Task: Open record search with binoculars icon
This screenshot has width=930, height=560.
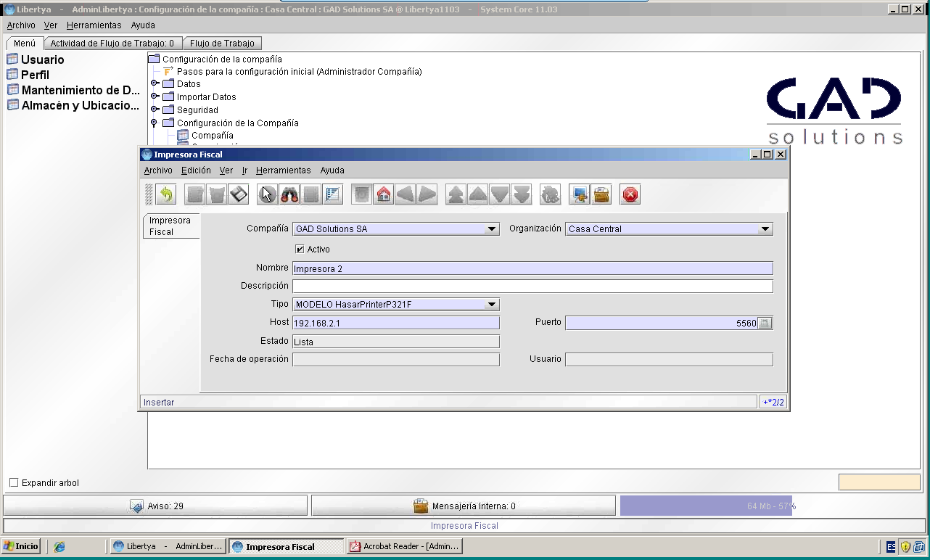Action: click(x=289, y=194)
